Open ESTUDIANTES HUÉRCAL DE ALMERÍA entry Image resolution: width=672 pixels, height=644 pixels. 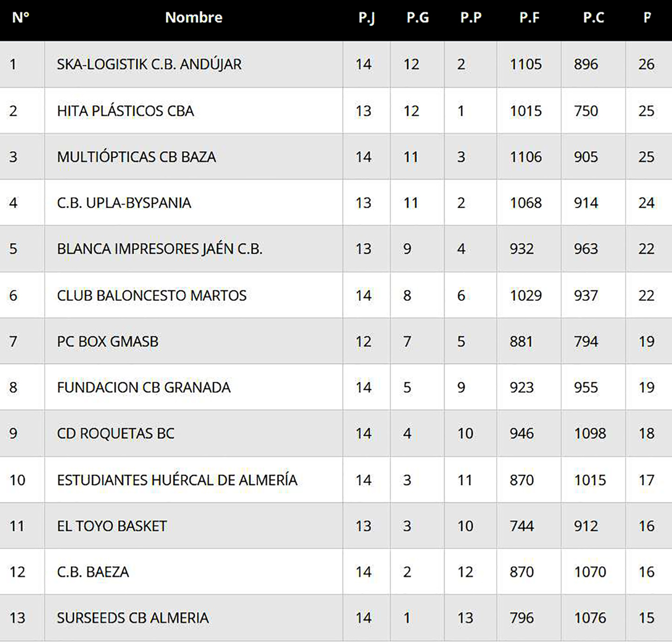[x=177, y=480]
